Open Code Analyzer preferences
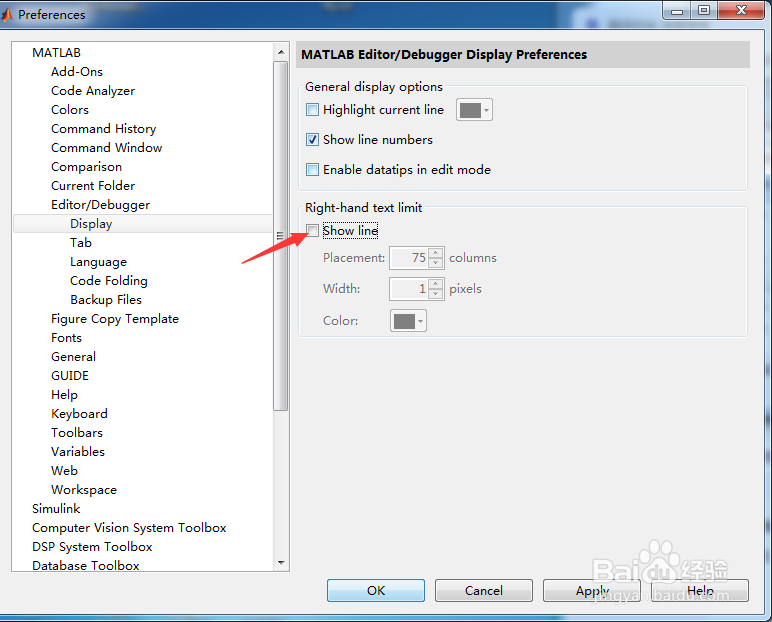The image size is (772, 622). coord(93,91)
